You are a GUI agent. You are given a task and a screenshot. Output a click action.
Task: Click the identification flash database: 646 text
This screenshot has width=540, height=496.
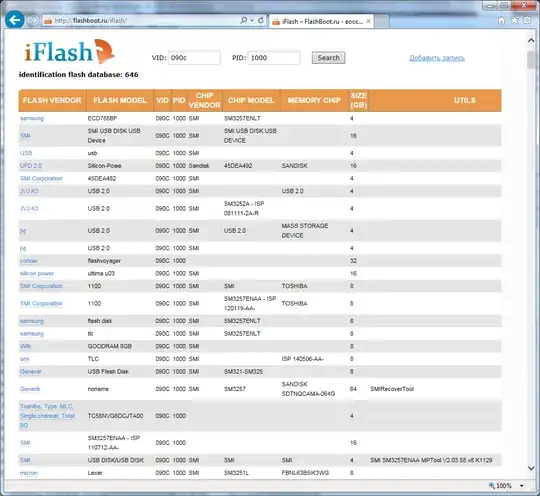tap(79, 74)
